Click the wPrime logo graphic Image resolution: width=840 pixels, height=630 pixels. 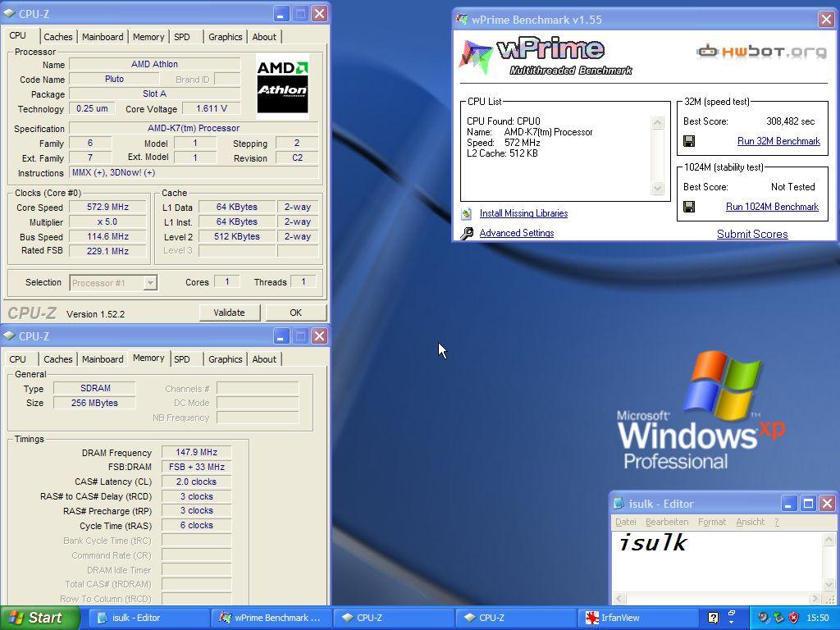[x=546, y=57]
